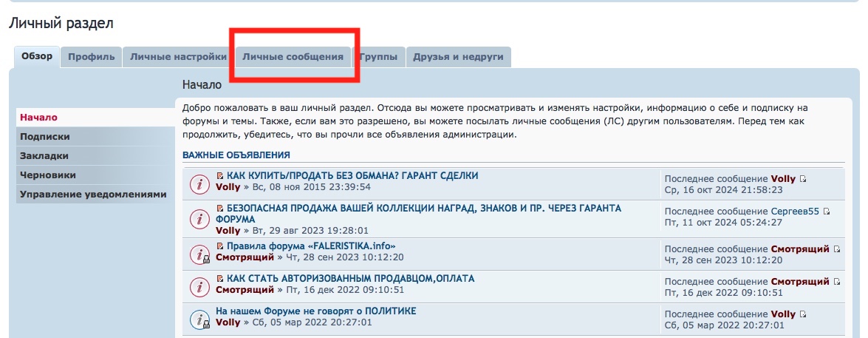
Task: Open last poster Смотрящий dated 28 сен 2023
Action: tap(801, 249)
